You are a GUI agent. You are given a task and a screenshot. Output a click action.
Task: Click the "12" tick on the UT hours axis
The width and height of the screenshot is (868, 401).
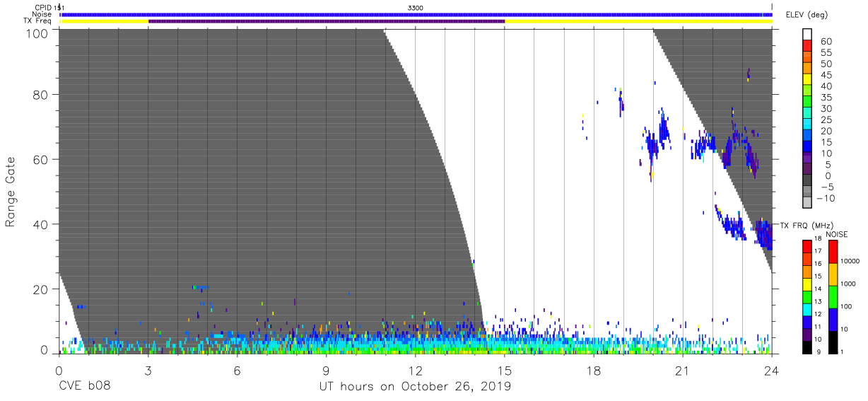tap(416, 371)
